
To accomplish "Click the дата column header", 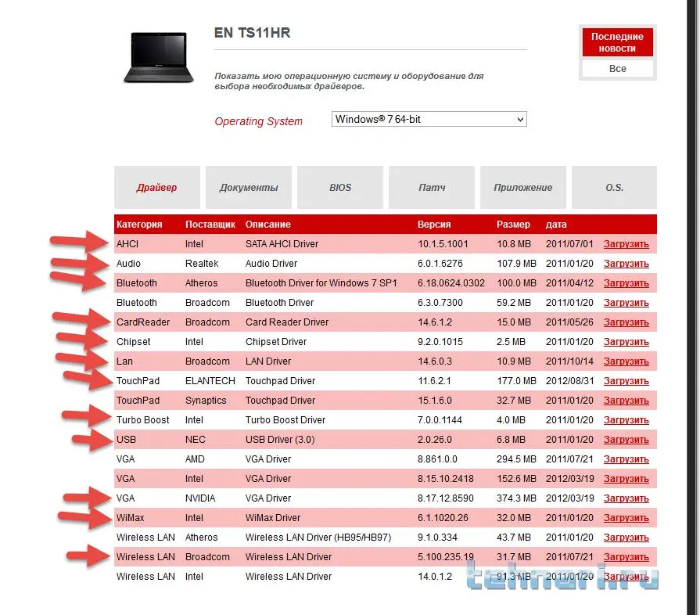I will point(556,225).
